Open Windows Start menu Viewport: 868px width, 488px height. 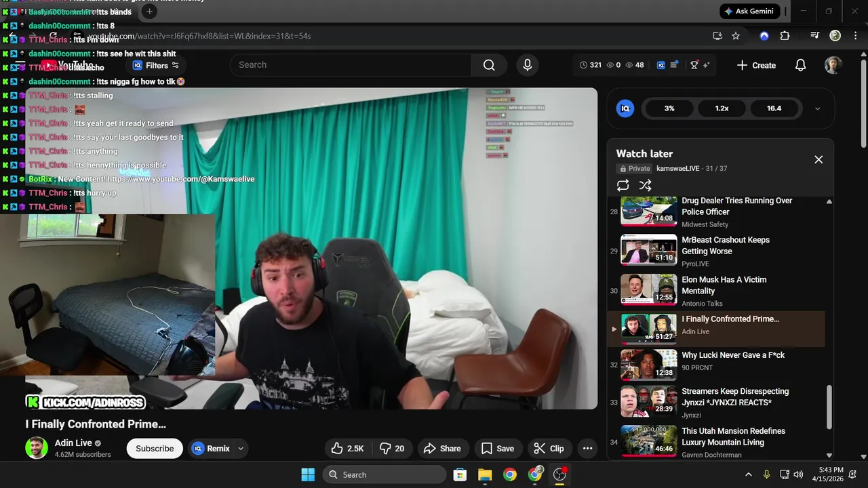tap(308, 474)
